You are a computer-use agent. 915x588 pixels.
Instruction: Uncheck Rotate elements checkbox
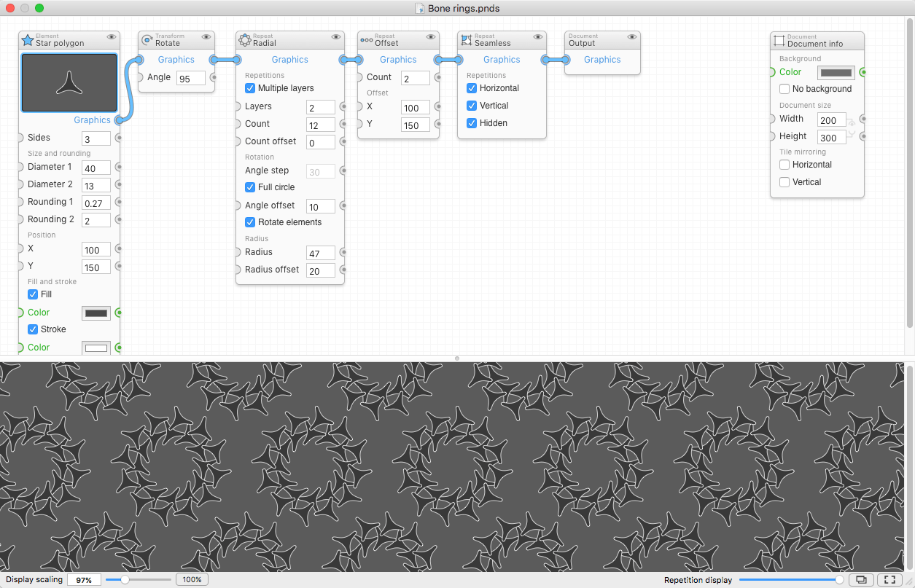250,222
